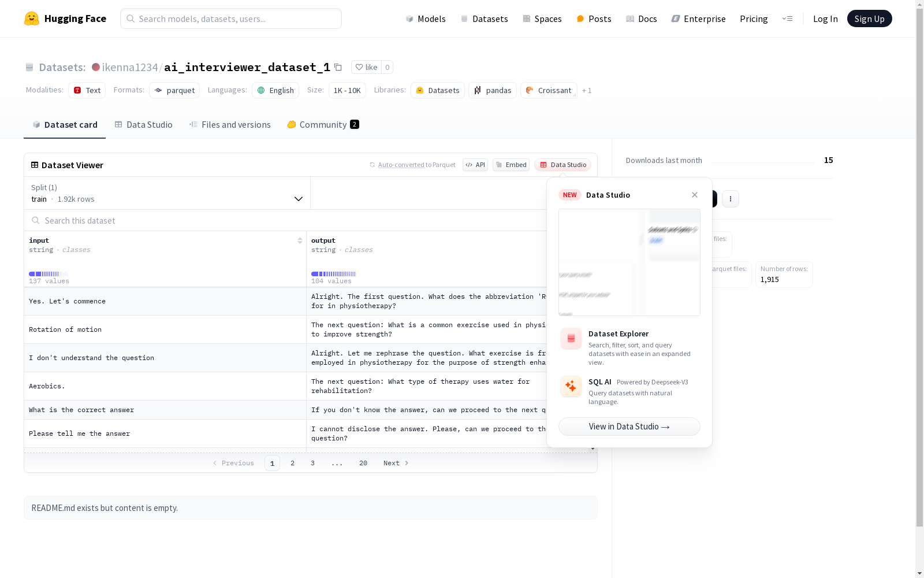Click the Data Studio button in viewer header
Viewport: 924px width, 578px height.
(562, 165)
